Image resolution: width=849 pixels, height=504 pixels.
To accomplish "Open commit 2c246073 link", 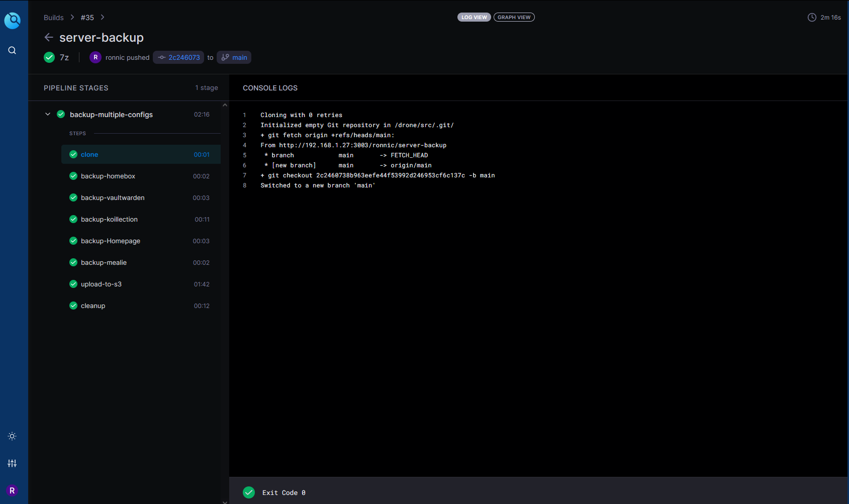I will [x=178, y=57].
